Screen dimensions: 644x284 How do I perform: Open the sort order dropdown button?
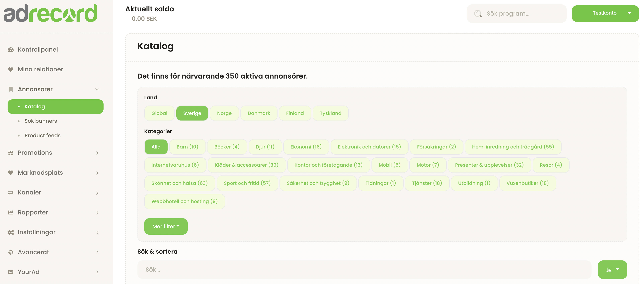612,269
